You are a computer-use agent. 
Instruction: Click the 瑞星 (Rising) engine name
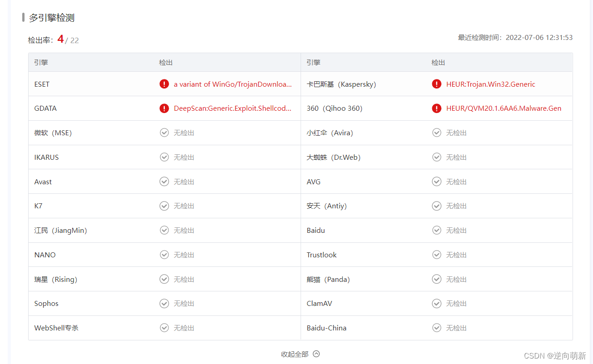click(56, 279)
